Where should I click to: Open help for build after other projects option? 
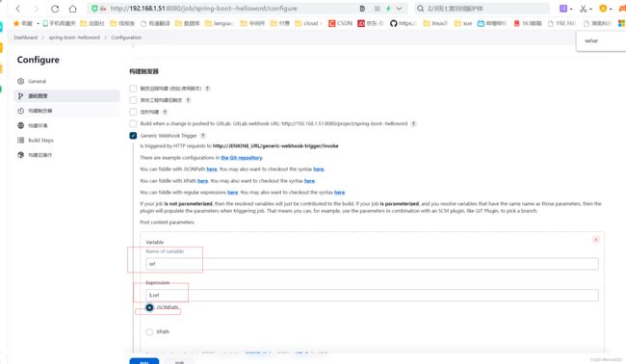[188, 100]
